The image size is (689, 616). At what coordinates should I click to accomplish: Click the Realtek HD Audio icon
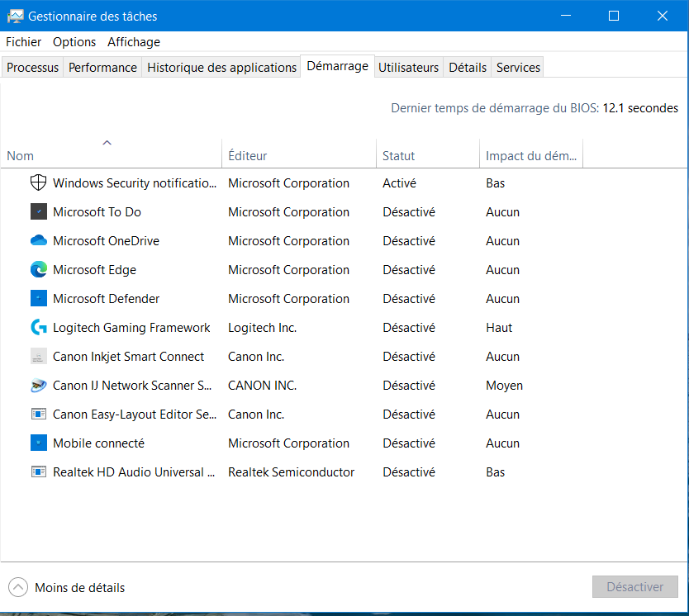pyautogui.click(x=39, y=471)
